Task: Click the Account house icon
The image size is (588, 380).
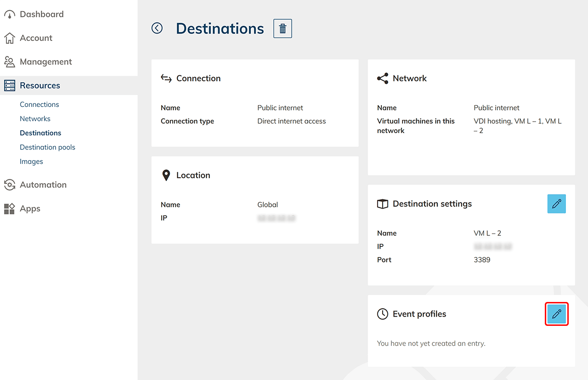Action: (9, 38)
